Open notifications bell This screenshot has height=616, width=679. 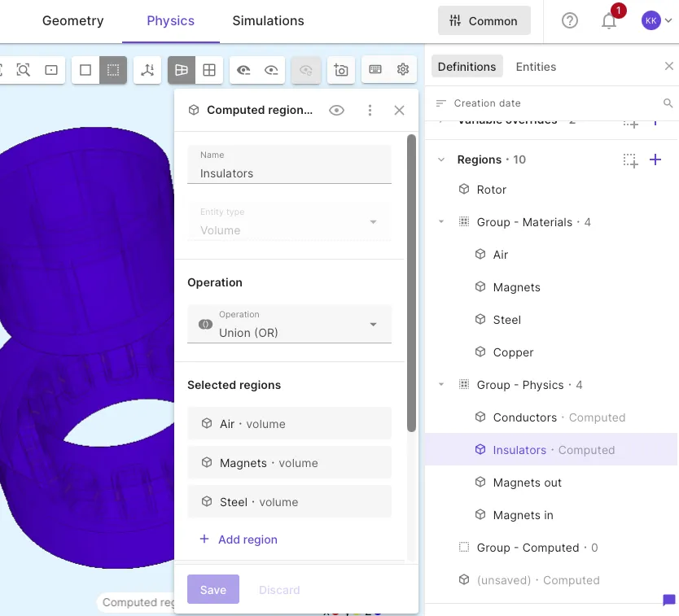click(x=609, y=21)
